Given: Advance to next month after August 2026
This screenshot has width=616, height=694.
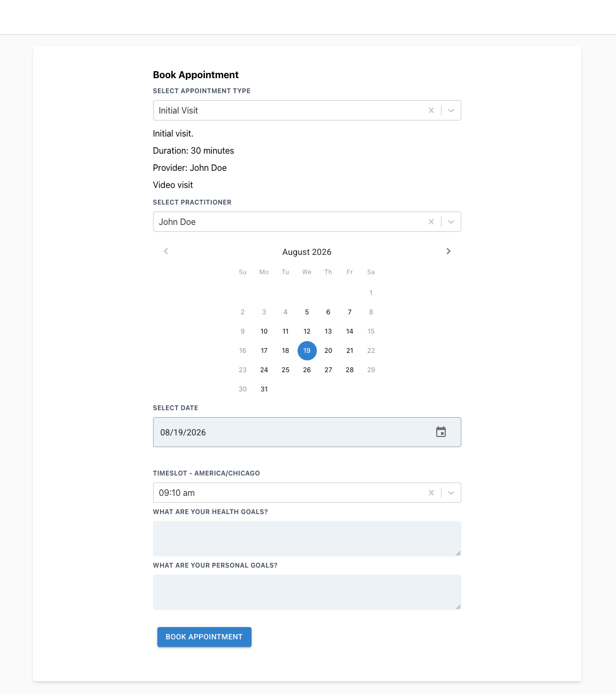Looking at the screenshot, I should point(448,251).
